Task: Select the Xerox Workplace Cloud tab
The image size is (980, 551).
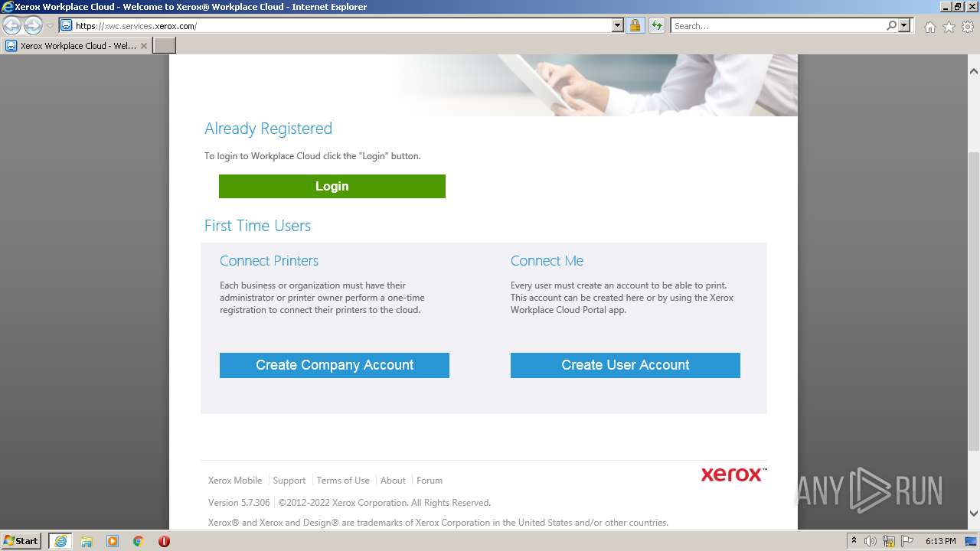Action: (76, 45)
